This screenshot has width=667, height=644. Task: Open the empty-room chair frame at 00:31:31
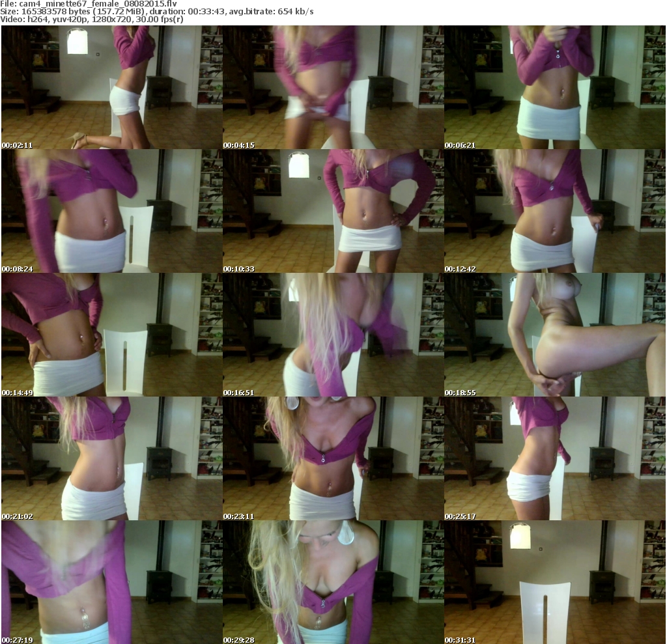click(x=555, y=582)
